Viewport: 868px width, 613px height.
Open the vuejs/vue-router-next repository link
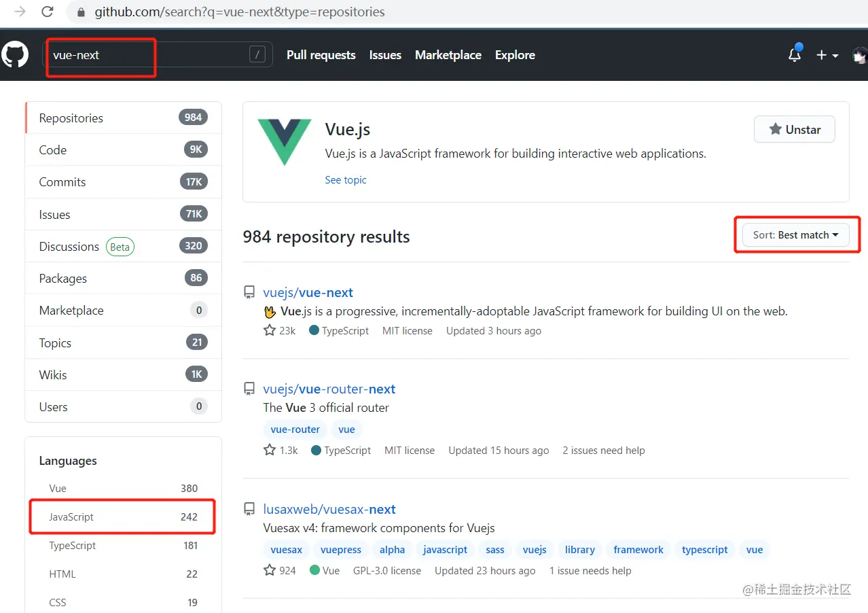coord(329,389)
